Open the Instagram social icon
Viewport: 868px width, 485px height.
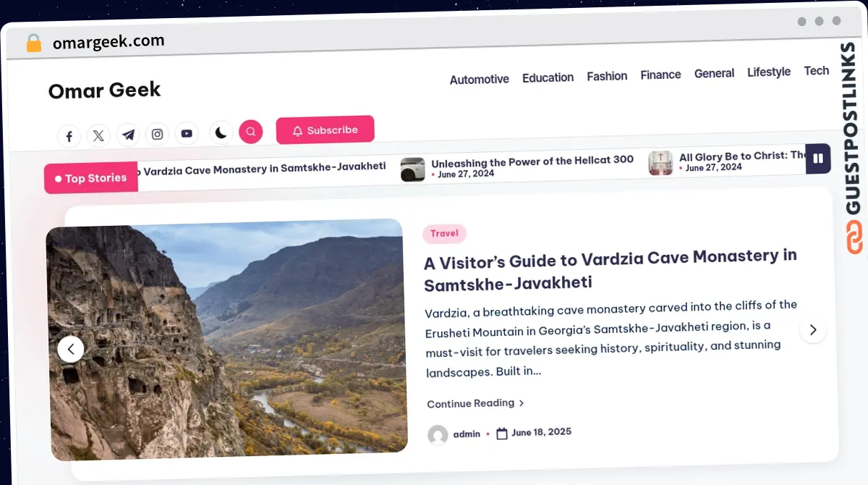click(158, 134)
